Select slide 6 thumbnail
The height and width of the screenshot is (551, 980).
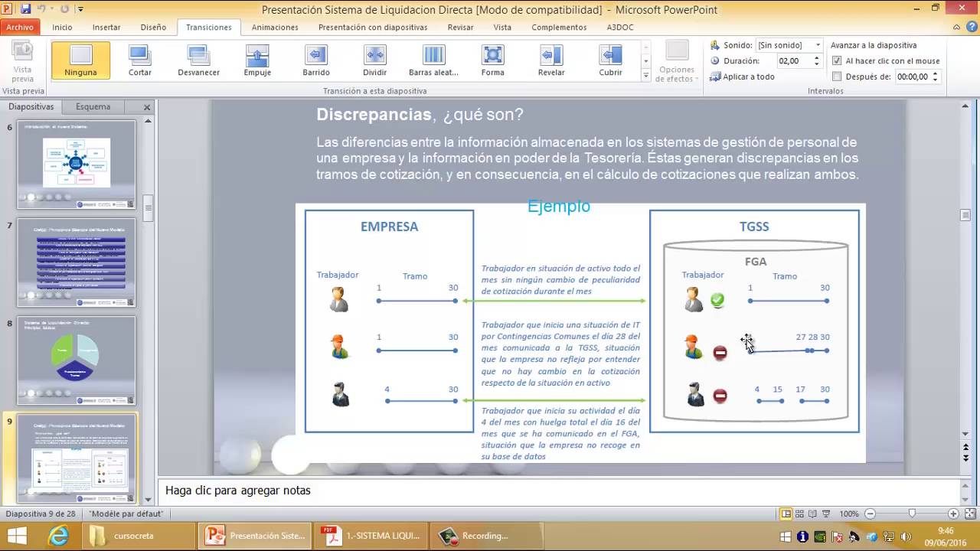pyautogui.click(x=76, y=164)
